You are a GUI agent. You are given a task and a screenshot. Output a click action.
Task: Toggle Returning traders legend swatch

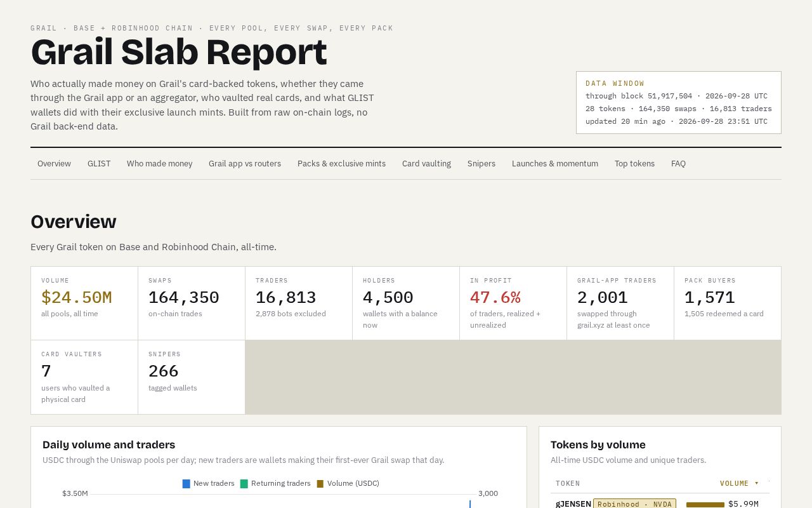(244, 484)
